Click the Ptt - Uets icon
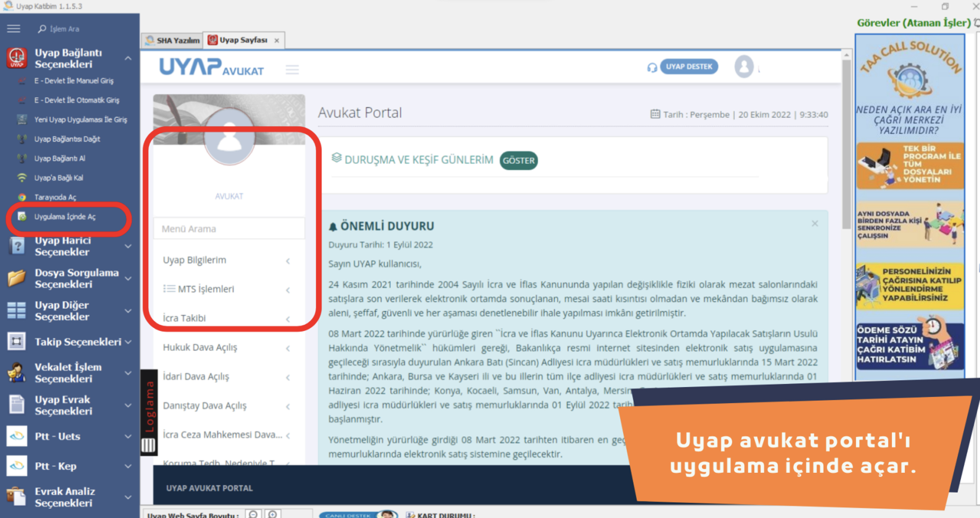This screenshot has height=518, width=980. pyautogui.click(x=17, y=436)
